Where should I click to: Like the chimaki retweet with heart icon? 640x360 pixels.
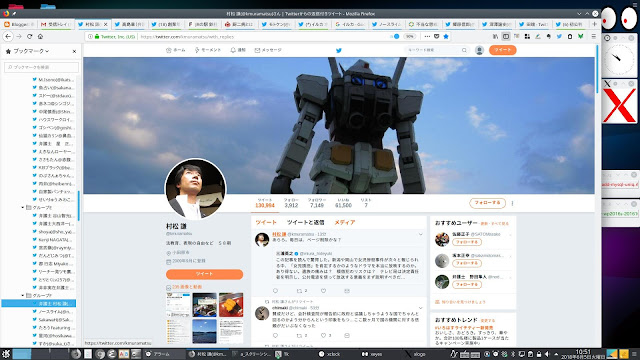[323, 336]
